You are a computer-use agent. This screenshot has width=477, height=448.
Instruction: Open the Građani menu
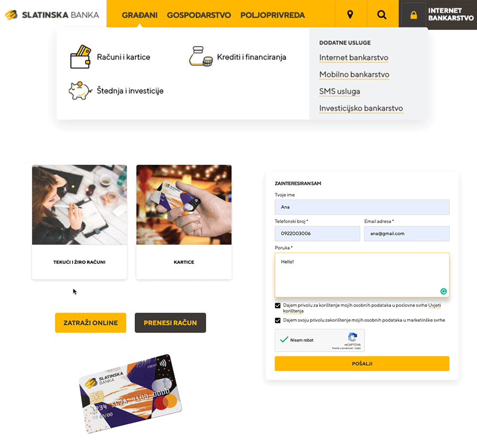pos(139,15)
